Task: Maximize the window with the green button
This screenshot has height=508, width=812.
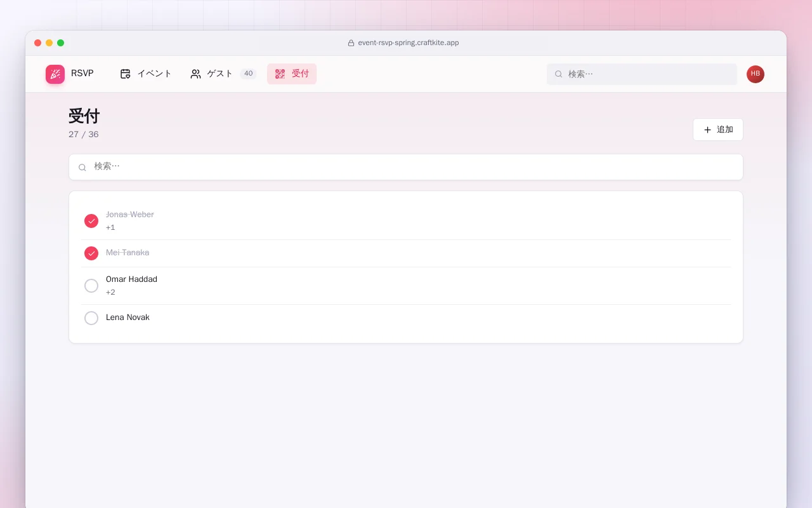Action: (61, 43)
